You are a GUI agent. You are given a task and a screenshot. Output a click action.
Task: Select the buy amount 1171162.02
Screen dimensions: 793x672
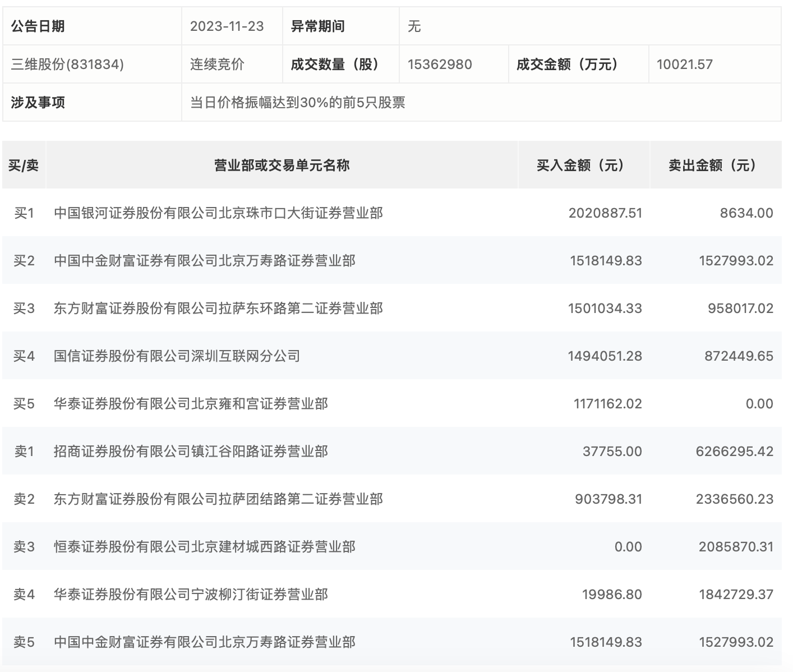click(608, 404)
